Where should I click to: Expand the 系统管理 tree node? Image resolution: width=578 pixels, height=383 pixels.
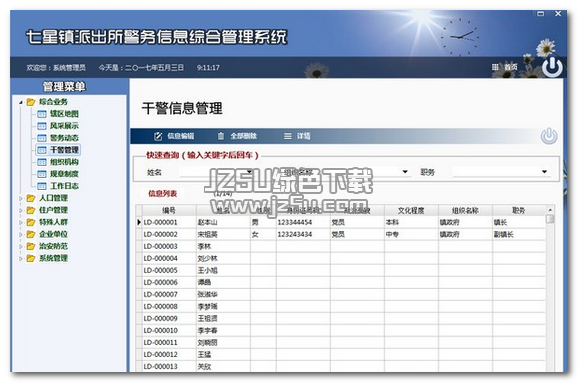(x=21, y=259)
